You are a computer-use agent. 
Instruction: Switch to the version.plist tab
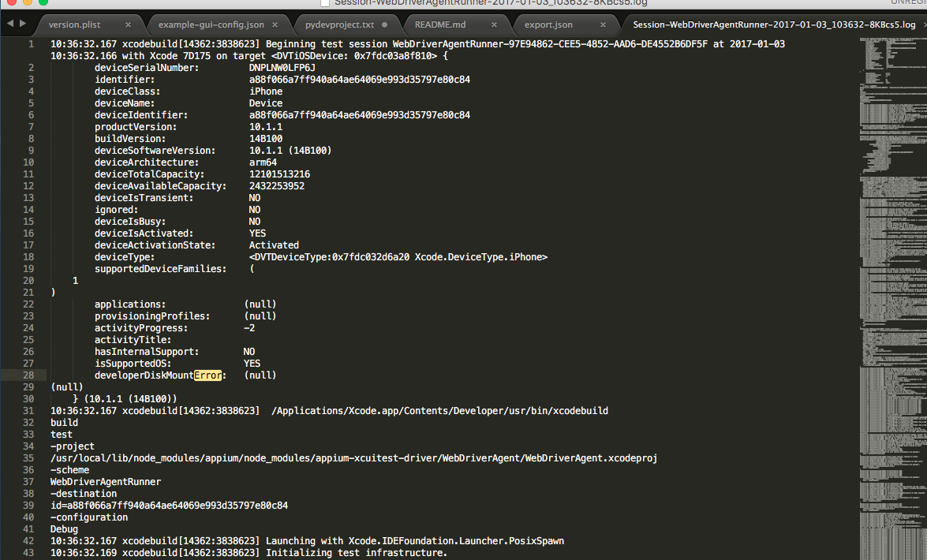pyautogui.click(x=74, y=24)
